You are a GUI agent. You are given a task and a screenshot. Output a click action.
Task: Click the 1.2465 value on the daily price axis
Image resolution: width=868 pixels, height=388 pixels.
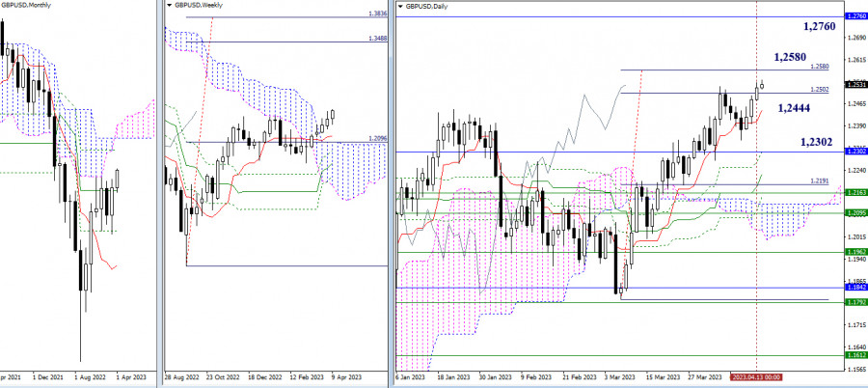pyautogui.click(x=855, y=103)
